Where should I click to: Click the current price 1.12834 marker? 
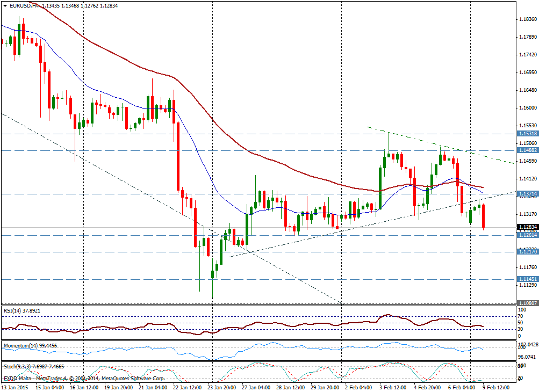[527, 227]
